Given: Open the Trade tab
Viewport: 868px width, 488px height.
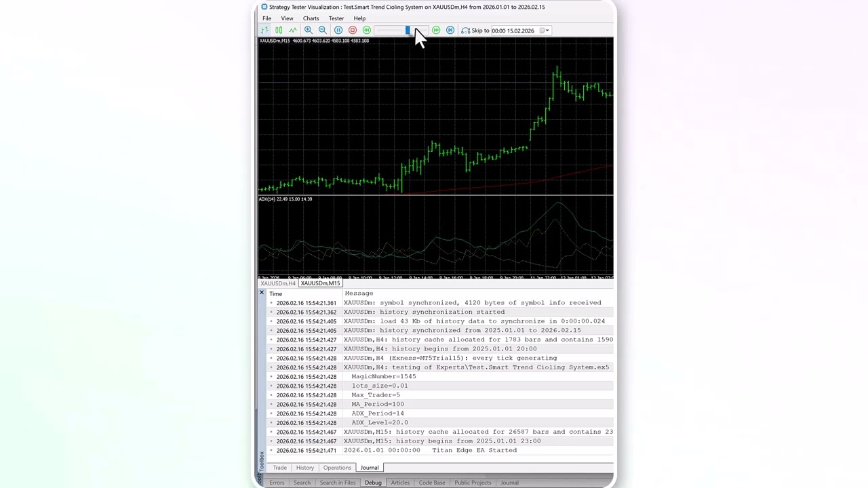Looking at the screenshot, I should coord(279,468).
